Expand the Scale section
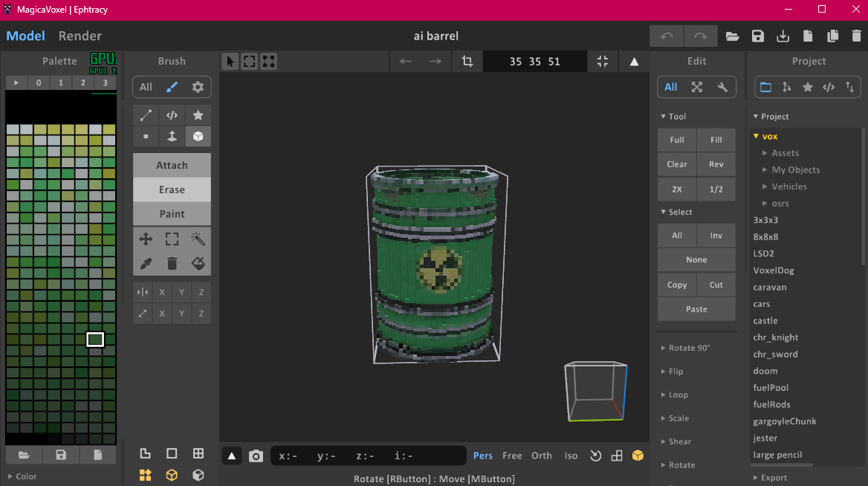 point(675,418)
